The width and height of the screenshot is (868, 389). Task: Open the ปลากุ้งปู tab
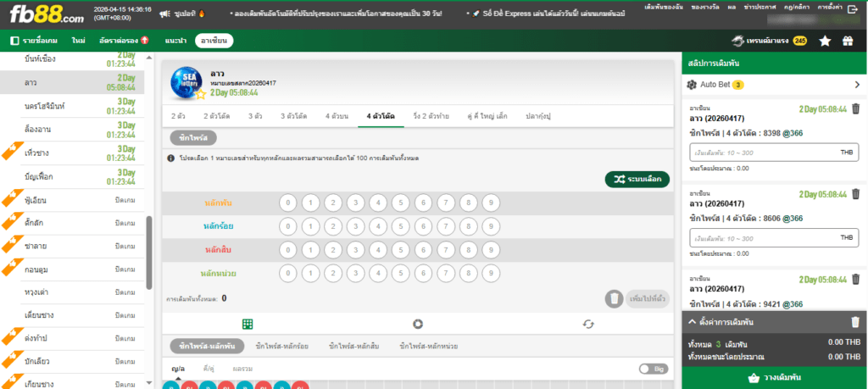[537, 116]
